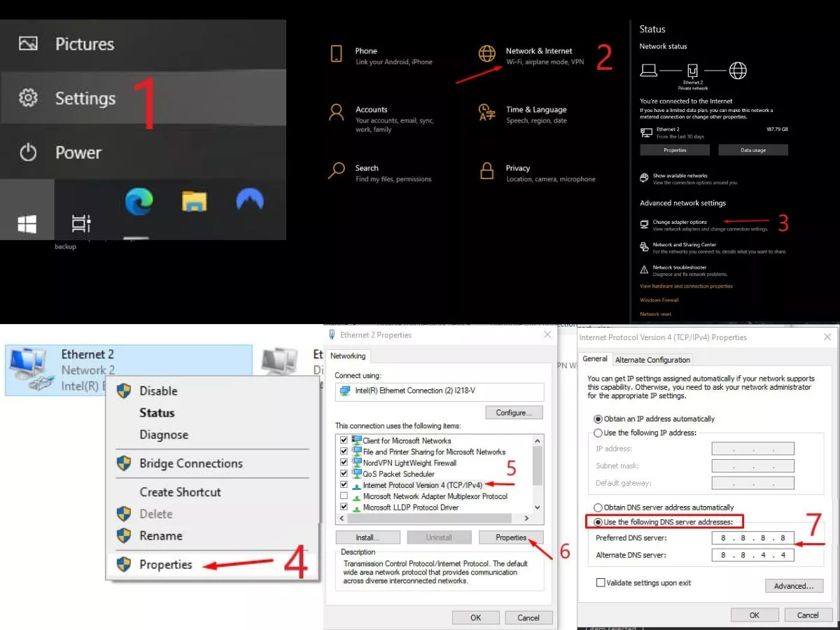Open the Advanced... DNS settings button
This screenshot has width=840, height=630.
(x=794, y=586)
